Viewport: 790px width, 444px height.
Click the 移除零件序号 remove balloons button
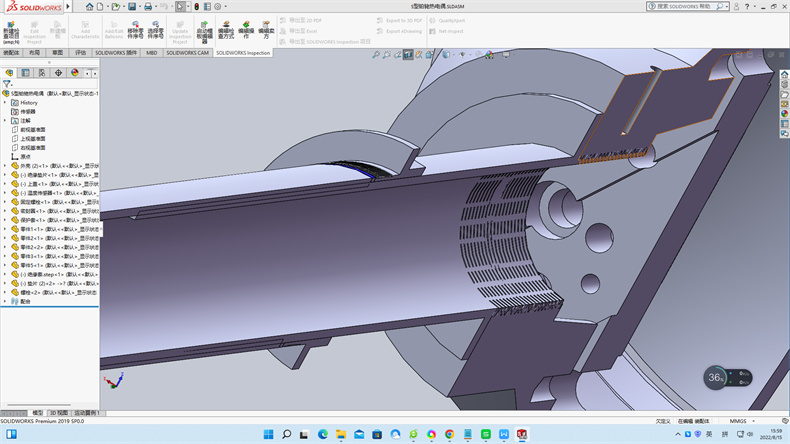coord(135,31)
